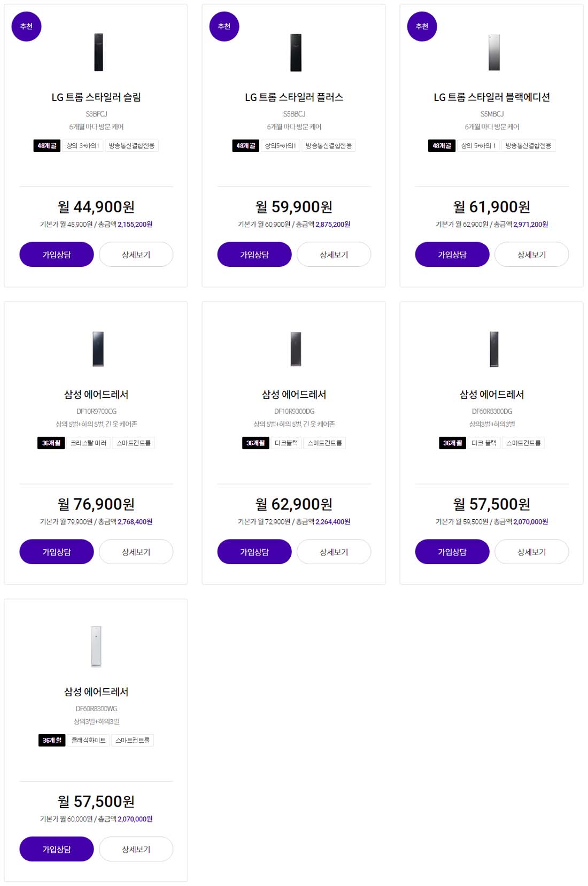Screen dimensions: 588x886
Task: Click the 크리스탈 미러 tag
Action: click(x=88, y=443)
